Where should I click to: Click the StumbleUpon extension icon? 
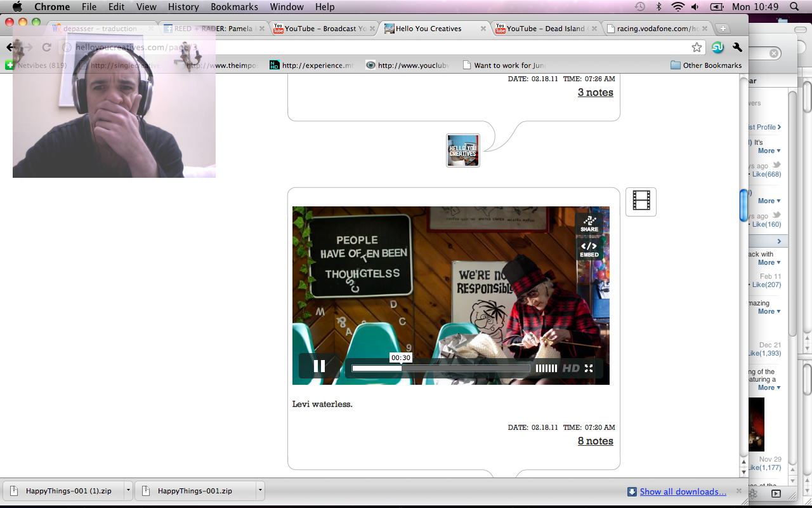click(x=717, y=48)
